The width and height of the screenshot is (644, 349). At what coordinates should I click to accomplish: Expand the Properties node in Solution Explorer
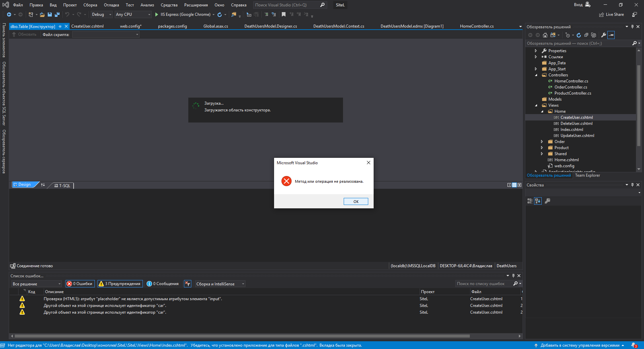click(x=536, y=51)
